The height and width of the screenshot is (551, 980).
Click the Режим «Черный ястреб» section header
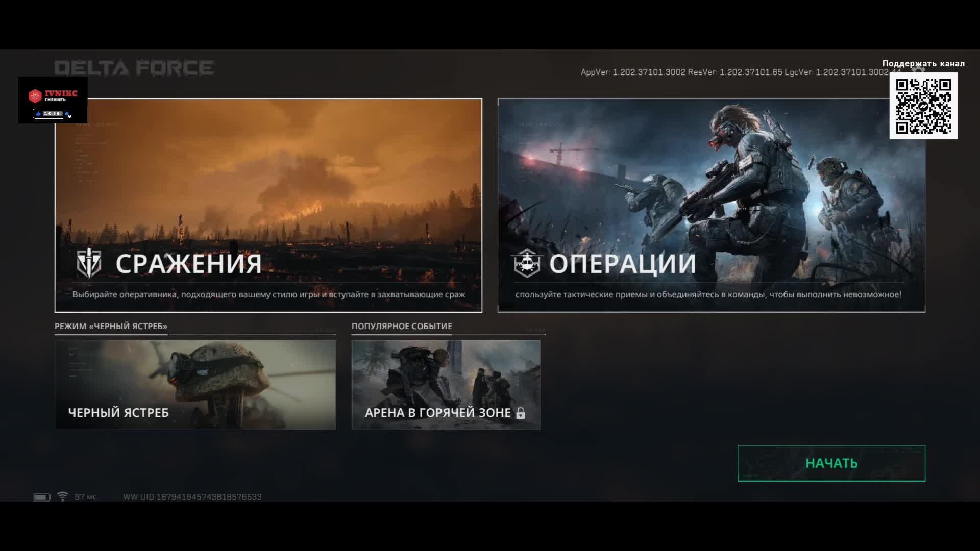[111, 326]
